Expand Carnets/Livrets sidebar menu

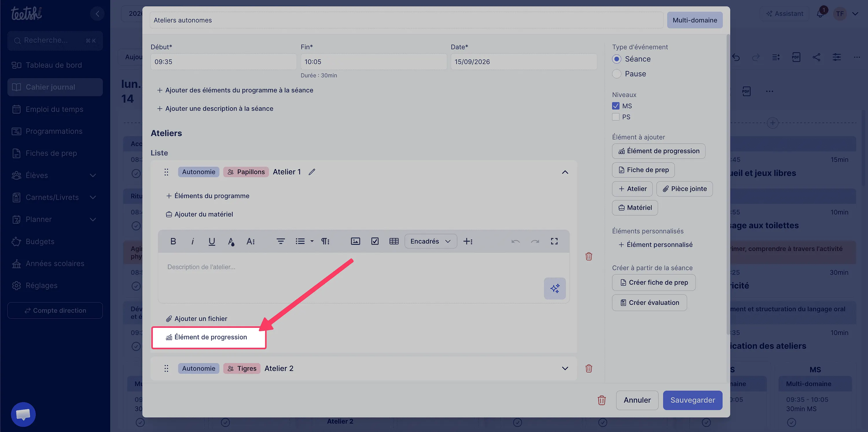[93, 197]
